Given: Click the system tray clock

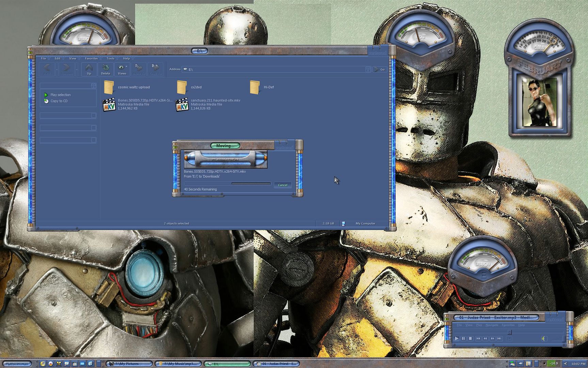Looking at the screenshot, I should 578,364.
